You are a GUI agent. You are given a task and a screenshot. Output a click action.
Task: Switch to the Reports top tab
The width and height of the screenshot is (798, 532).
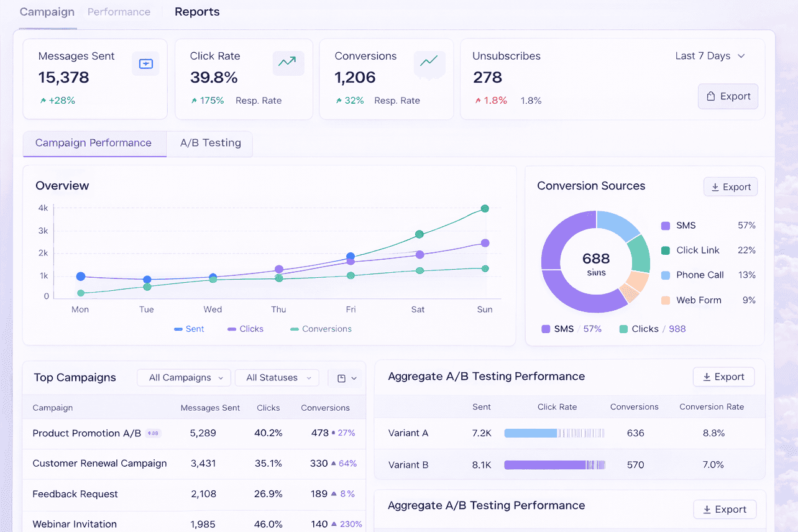click(x=197, y=12)
